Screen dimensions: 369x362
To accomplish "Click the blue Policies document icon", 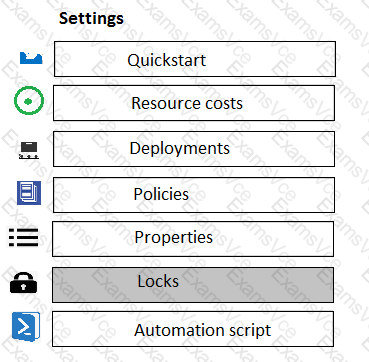I will point(29,193).
